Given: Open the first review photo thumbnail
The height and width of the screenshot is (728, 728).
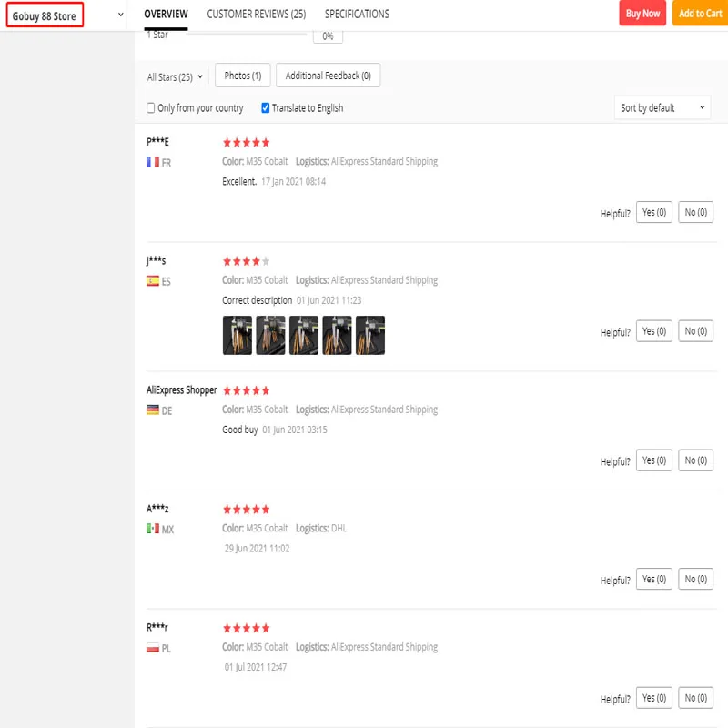Looking at the screenshot, I should tap(238, 335).
